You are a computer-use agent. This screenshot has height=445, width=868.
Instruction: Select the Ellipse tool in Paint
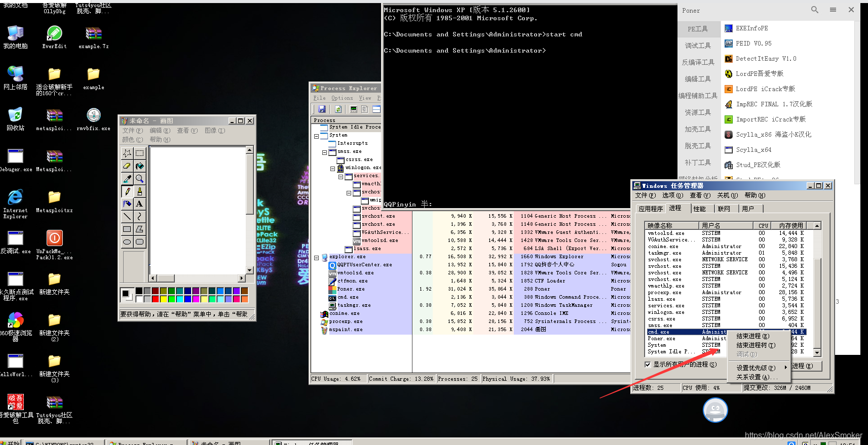[x=127, y=242]
